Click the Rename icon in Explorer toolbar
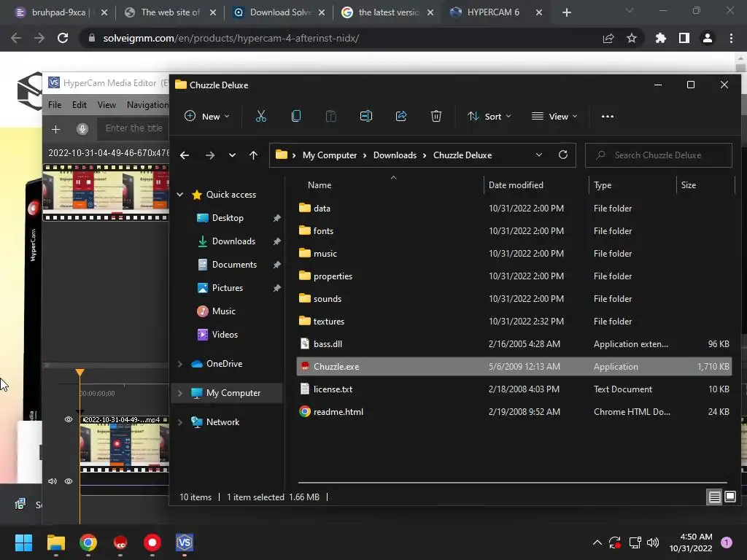747x560 pixels. pyautogui.click(x=366, y=116)
